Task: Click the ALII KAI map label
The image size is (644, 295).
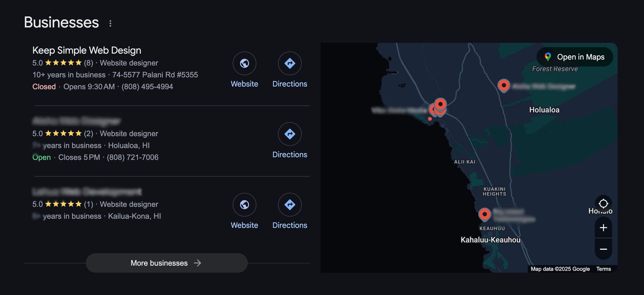Action: pos(465,162)
